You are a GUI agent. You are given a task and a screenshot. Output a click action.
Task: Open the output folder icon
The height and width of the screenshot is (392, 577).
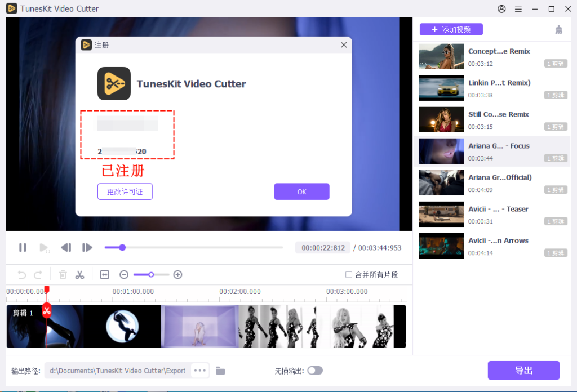[220, 371]
